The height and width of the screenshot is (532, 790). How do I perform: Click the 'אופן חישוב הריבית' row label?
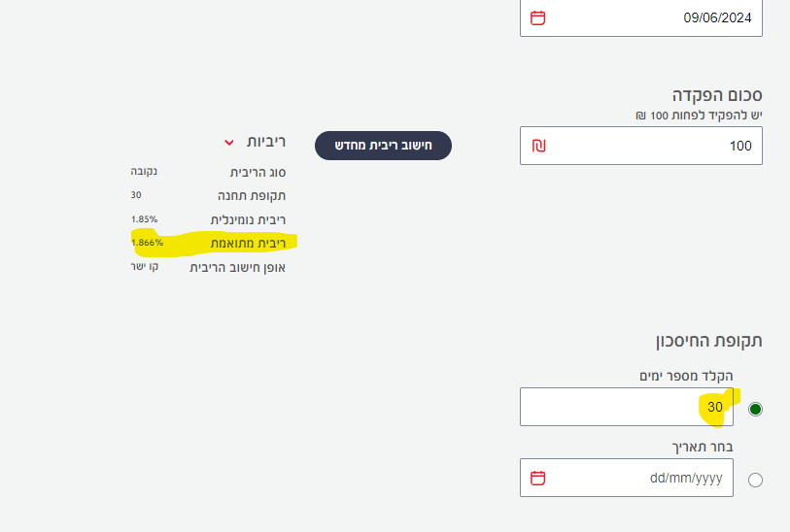point(237,267)
